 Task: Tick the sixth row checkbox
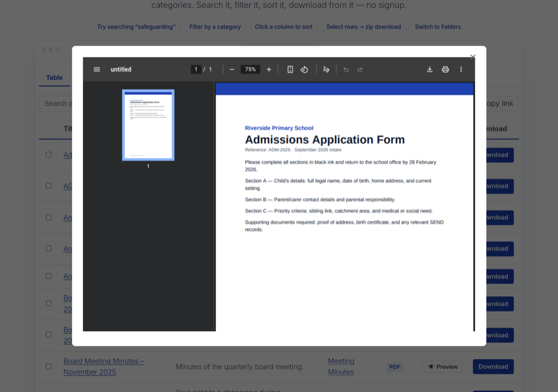(49, 303)
